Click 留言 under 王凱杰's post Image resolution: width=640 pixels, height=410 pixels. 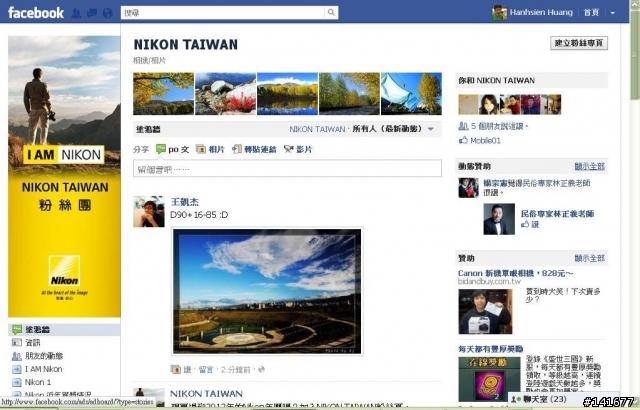point(206,370)
